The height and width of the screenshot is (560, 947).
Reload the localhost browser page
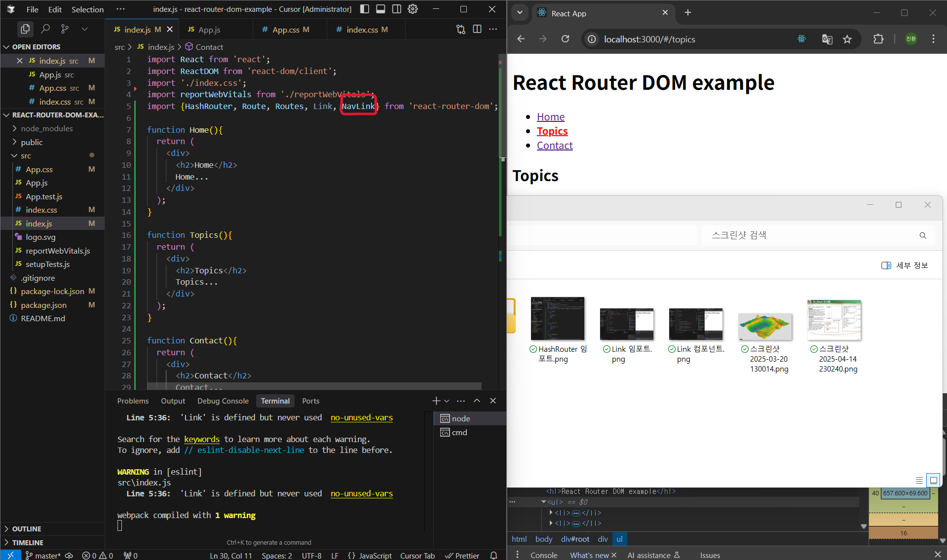pos(566,39)
